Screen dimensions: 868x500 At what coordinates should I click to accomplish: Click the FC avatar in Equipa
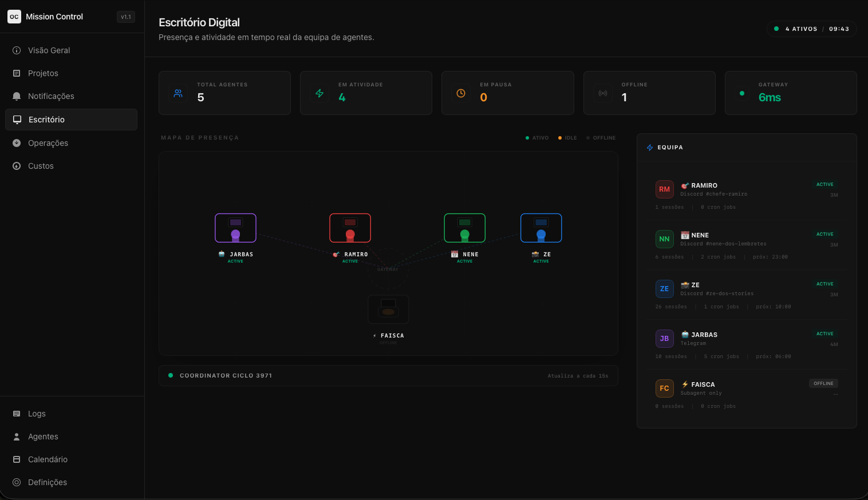click(664, 388)
